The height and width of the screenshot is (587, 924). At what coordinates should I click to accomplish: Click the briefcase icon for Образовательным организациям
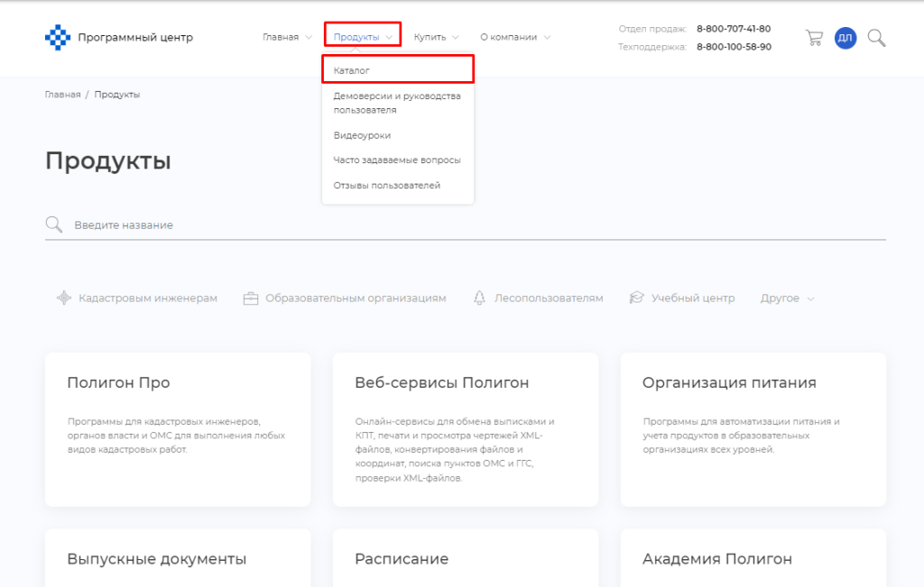click(251, 298)
